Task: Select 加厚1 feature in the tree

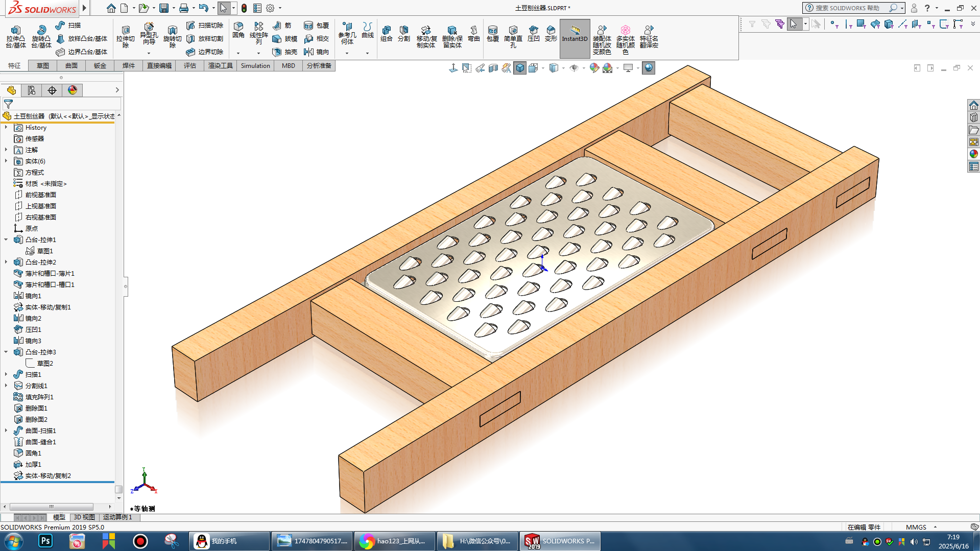Action: (33, 464)
